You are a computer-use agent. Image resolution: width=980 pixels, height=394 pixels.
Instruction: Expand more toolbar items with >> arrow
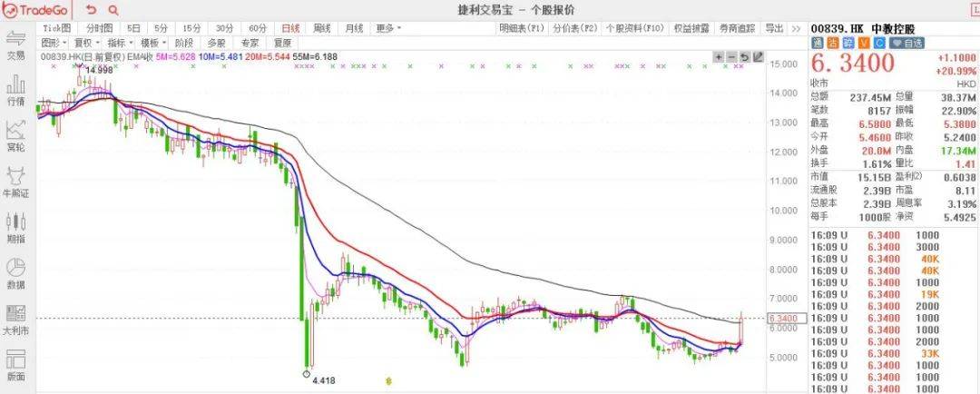(x=796, y=28)
